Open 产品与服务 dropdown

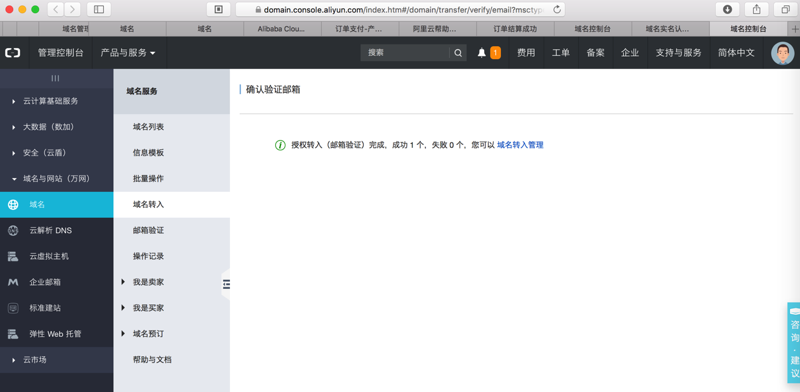click(x=128, y=53)
